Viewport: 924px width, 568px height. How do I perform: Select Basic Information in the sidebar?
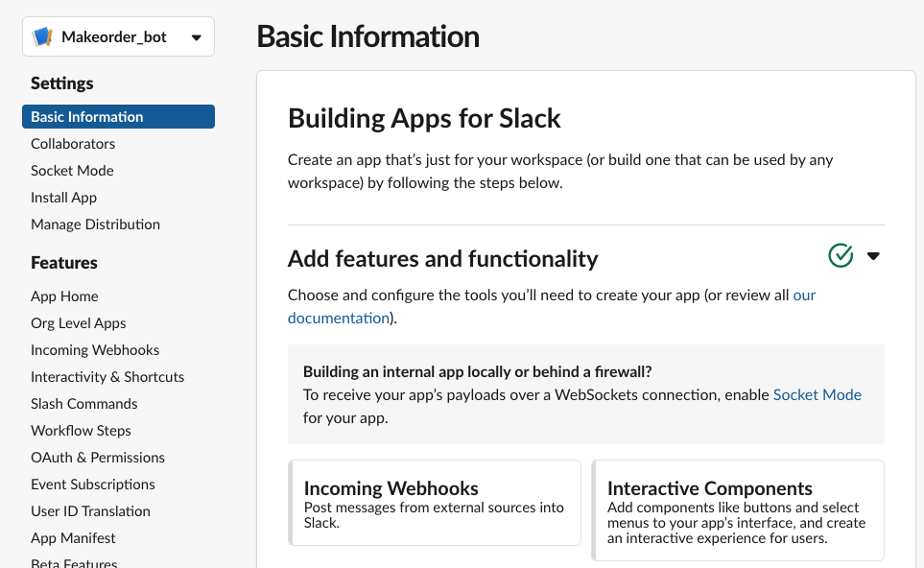[x=118, y=117]
